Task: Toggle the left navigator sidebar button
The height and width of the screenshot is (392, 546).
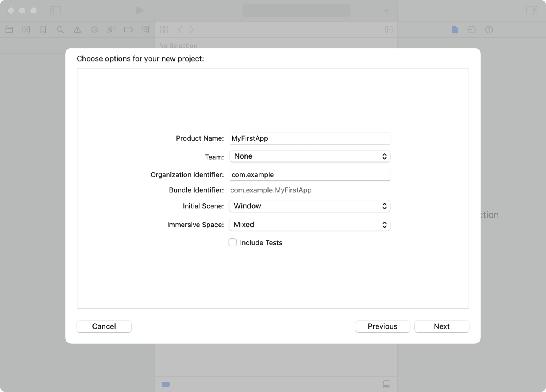Action: click(55, 10)
